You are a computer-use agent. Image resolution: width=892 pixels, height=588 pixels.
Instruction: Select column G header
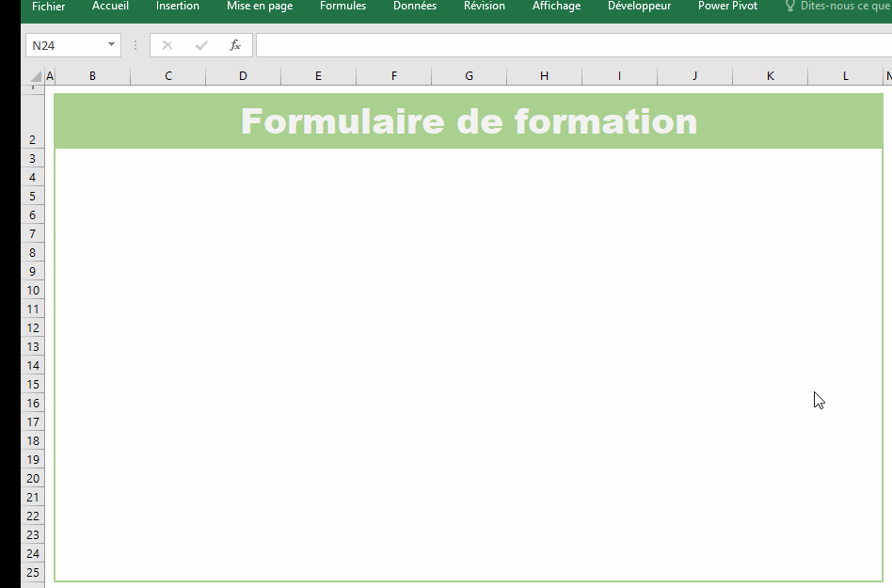pyautogui.click(x=469, y=76)
